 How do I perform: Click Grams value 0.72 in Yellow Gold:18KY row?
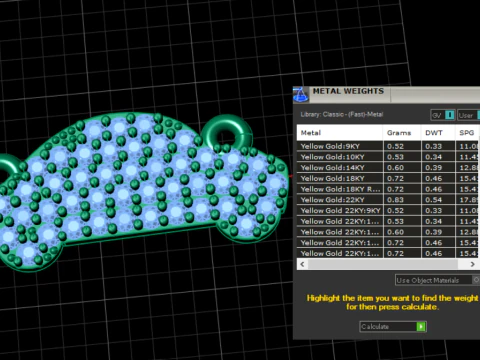395,178
